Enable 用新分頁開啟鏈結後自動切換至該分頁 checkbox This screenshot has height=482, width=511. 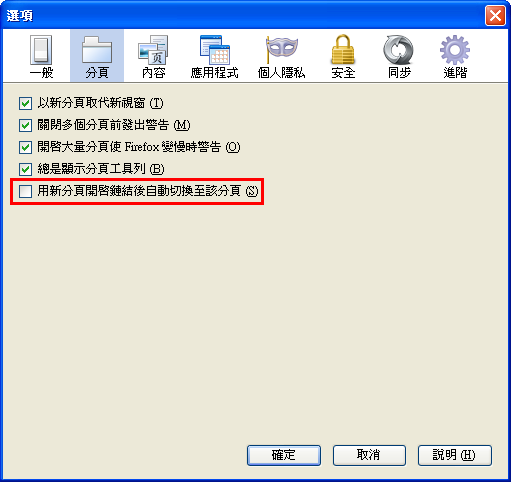point(25,191)
